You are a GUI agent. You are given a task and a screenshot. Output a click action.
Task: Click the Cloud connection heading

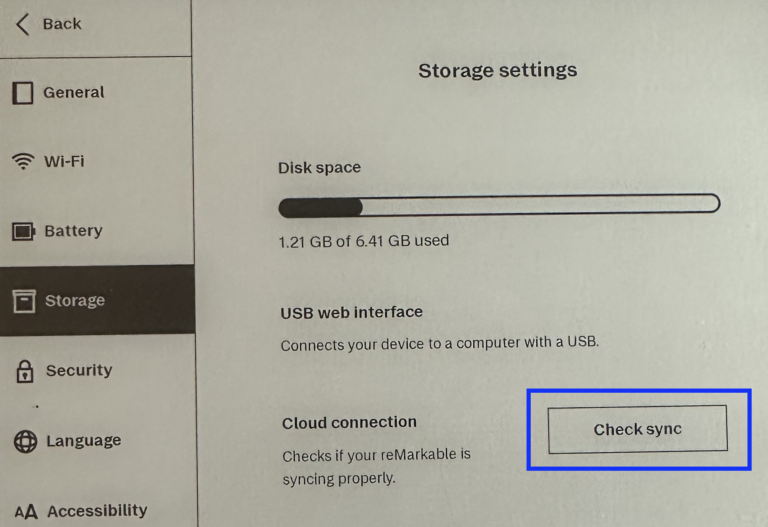pyautogui.click(x=349, y=422)
